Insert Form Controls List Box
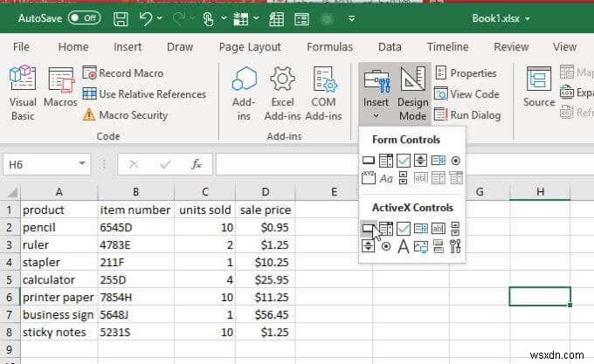The height and width of the screenshot is (364, 594). point(439,161)
